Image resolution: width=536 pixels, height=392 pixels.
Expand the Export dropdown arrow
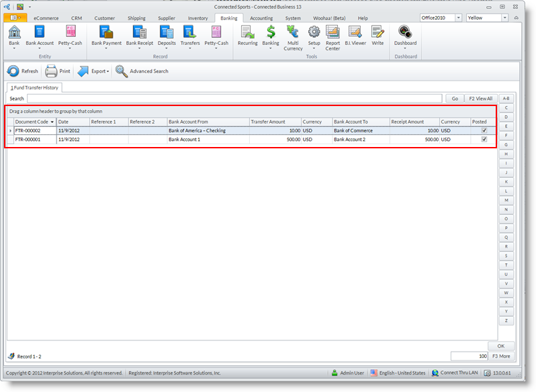(107, 71)
